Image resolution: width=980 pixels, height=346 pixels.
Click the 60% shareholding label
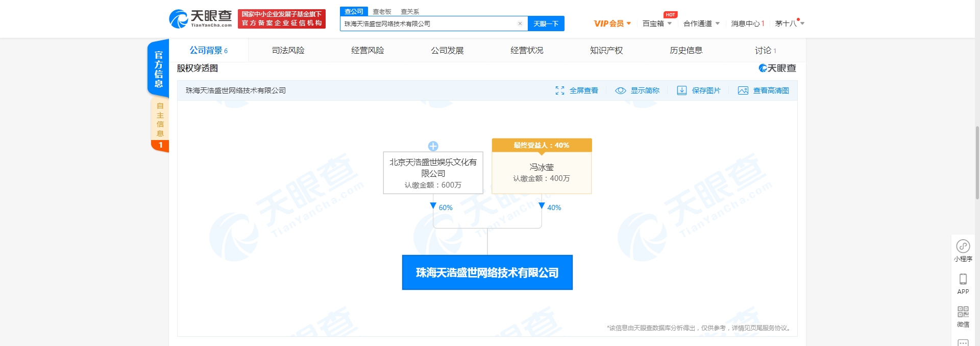(x=446, y=207)
